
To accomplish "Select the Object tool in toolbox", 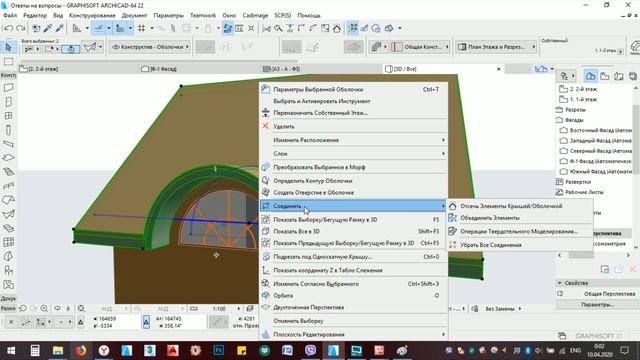I will (8, 270).
